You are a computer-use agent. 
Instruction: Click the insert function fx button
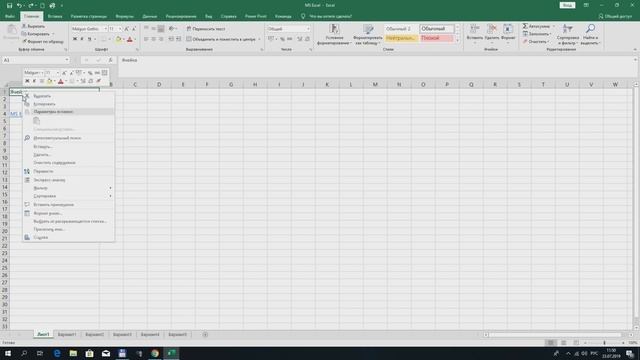click(111, 60)
